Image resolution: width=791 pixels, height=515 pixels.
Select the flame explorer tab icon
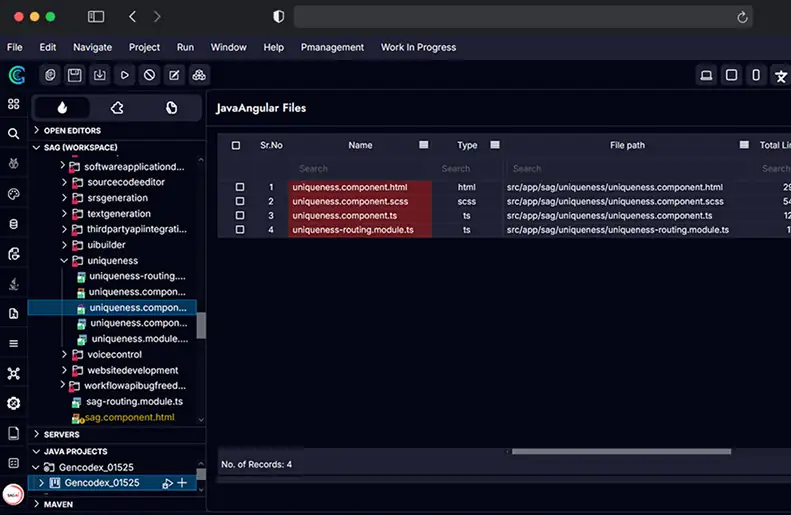[x=62, y=107]
